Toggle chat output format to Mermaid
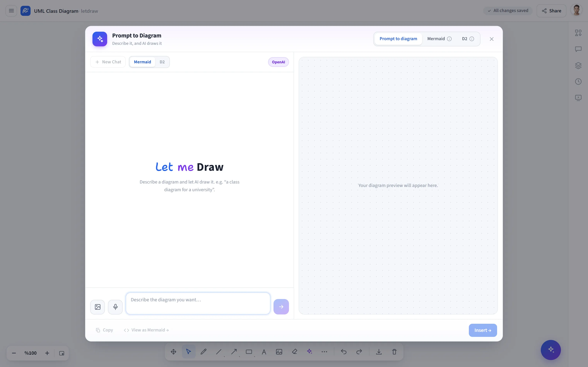 (x=142, y=62)
